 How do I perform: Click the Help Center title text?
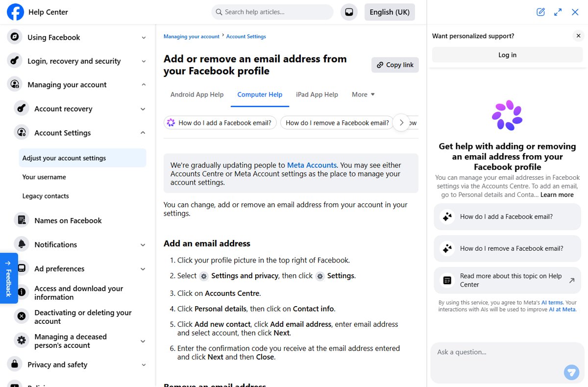pos(48,12)
